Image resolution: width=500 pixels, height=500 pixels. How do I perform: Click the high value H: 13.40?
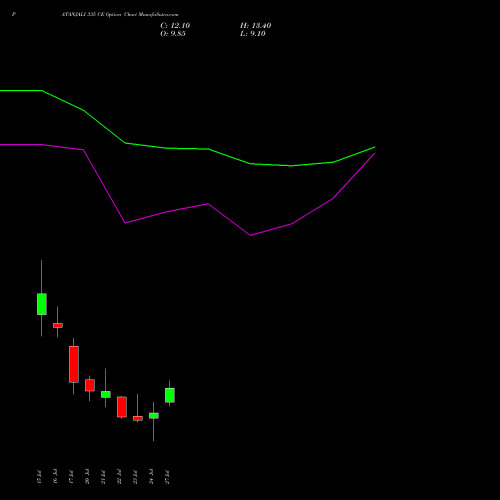pos(255,26)
